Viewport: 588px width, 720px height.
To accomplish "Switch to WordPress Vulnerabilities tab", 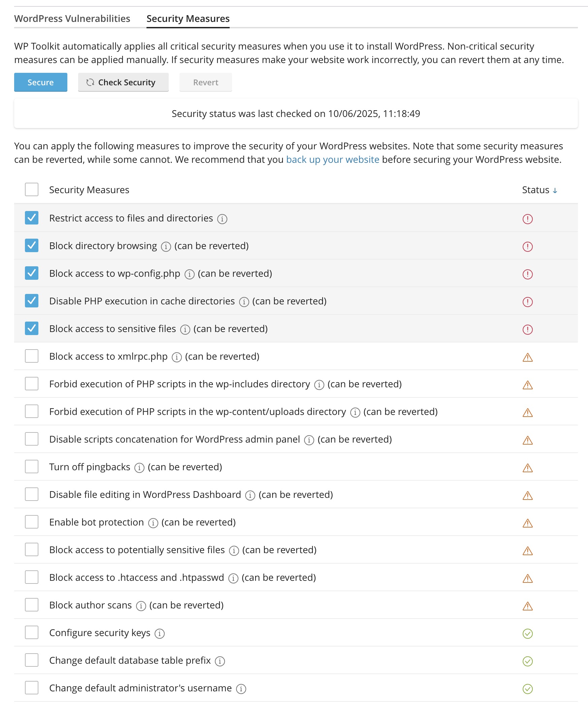I will click(72, 19).
